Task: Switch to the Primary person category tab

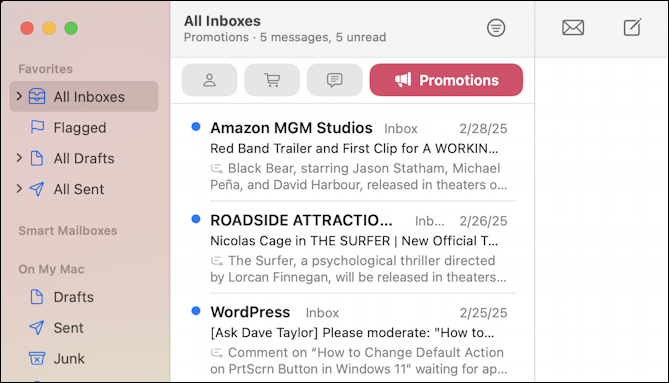Action: (x=209, y=80)
